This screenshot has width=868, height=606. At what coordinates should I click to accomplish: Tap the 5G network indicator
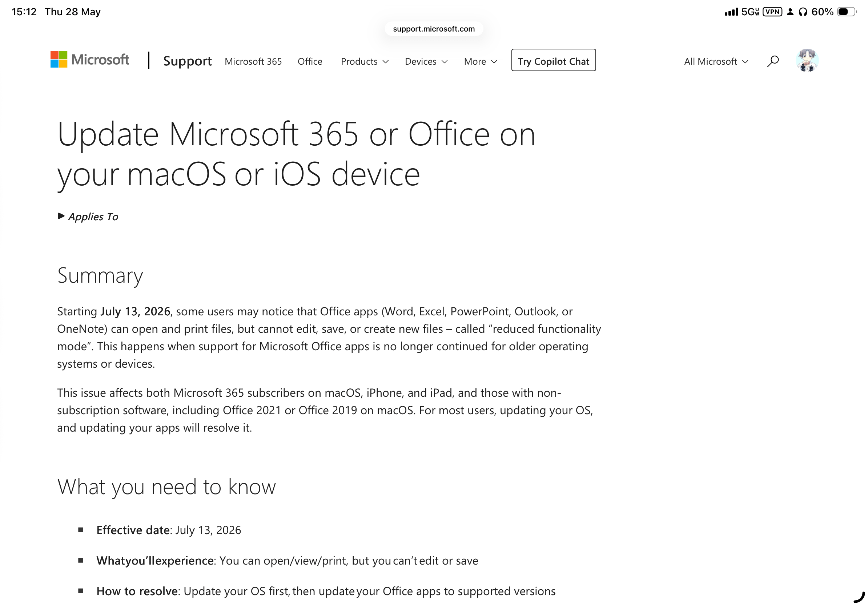(750, 12)
